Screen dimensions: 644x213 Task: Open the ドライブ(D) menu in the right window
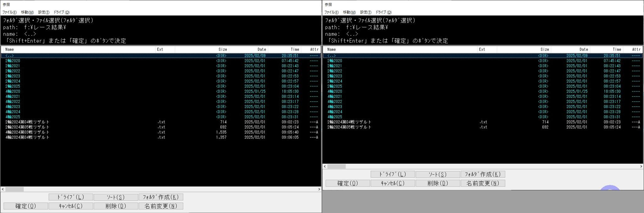point(383,12)
